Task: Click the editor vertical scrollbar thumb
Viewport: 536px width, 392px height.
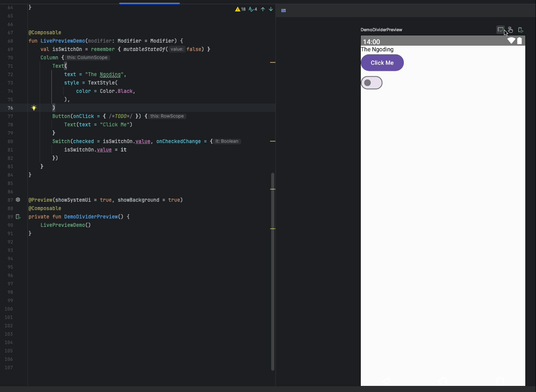Action: click(272, 271)
